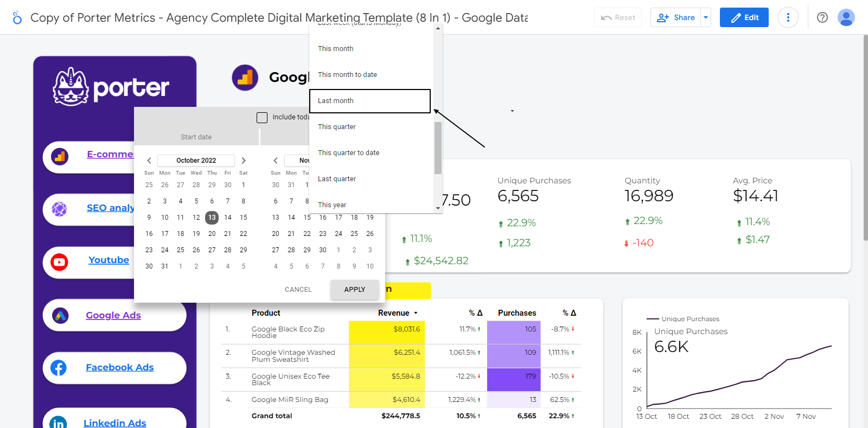868x428 pixels.
Task: Go to previous month in October calendar
Action: click(149, 161)
